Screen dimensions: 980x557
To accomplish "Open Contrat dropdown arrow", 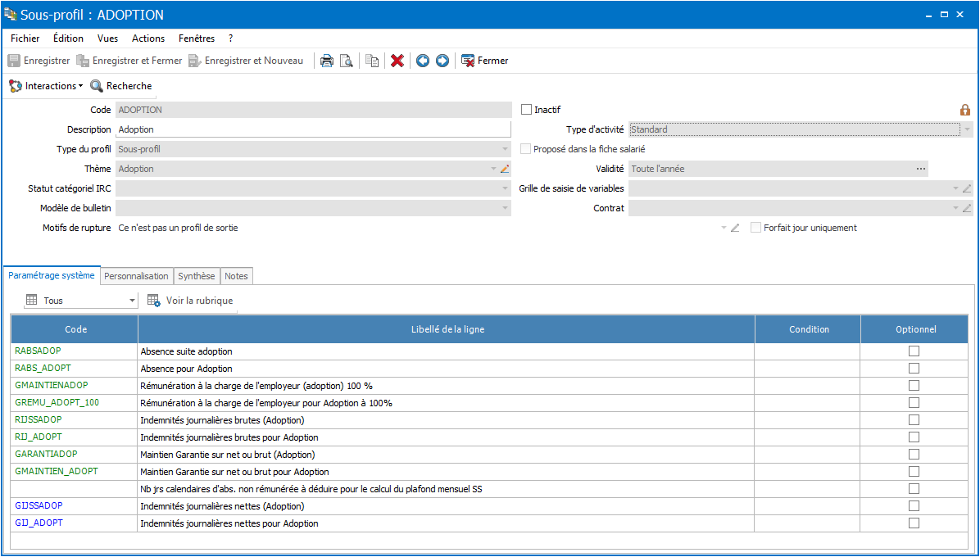I will click(x=955, y=208).
